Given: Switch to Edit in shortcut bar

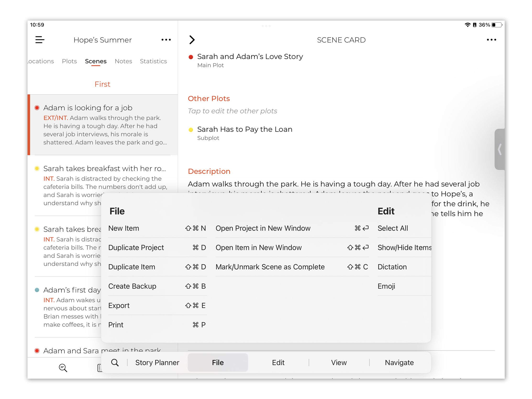Looking at the screenshot, I should click(x=278, y=362).
